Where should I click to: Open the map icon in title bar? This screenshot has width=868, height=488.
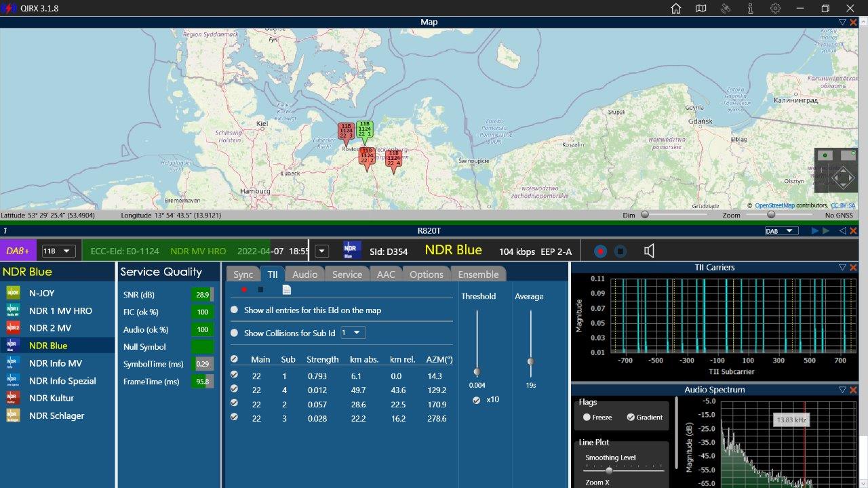(701, 9)
